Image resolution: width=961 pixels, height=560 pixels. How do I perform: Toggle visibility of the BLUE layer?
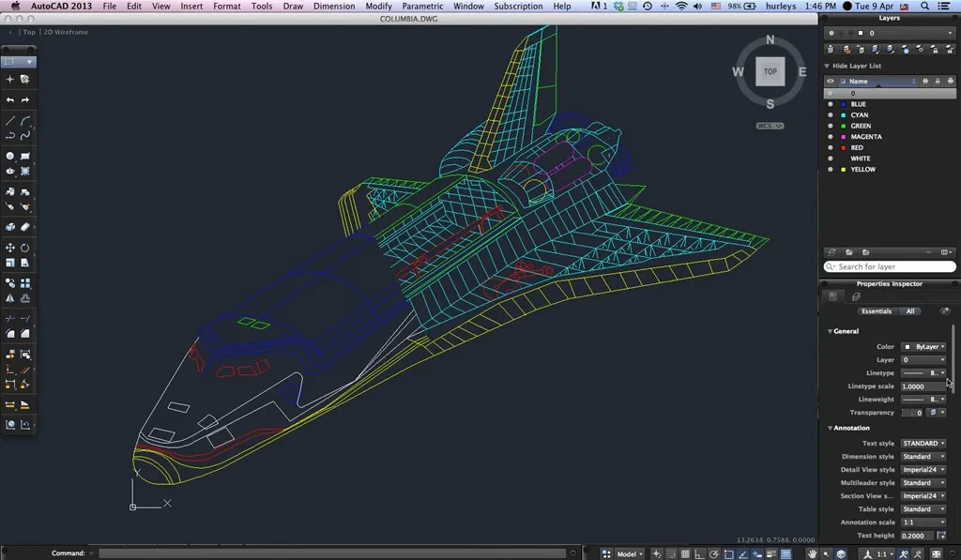tap(830, 104)
